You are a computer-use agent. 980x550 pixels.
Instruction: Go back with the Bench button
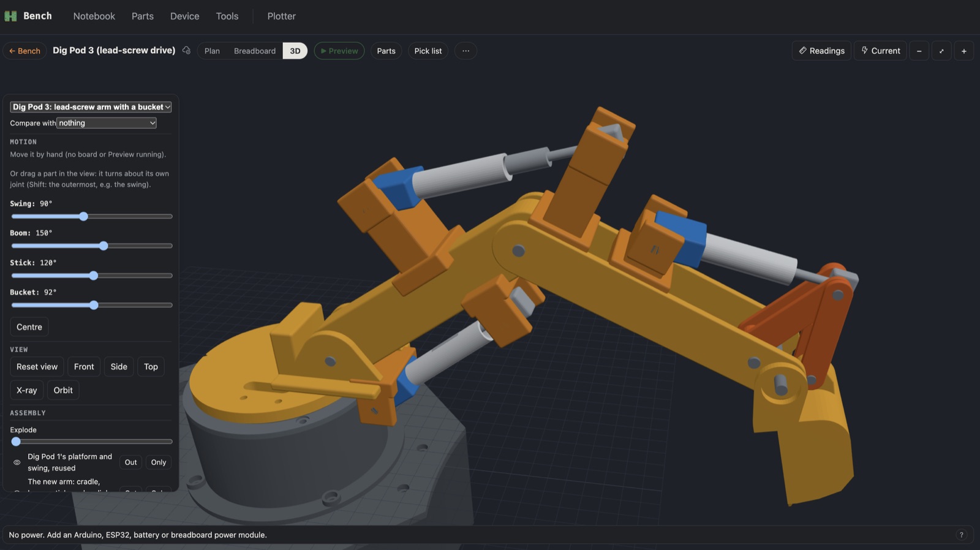click(x=25, y=51)
